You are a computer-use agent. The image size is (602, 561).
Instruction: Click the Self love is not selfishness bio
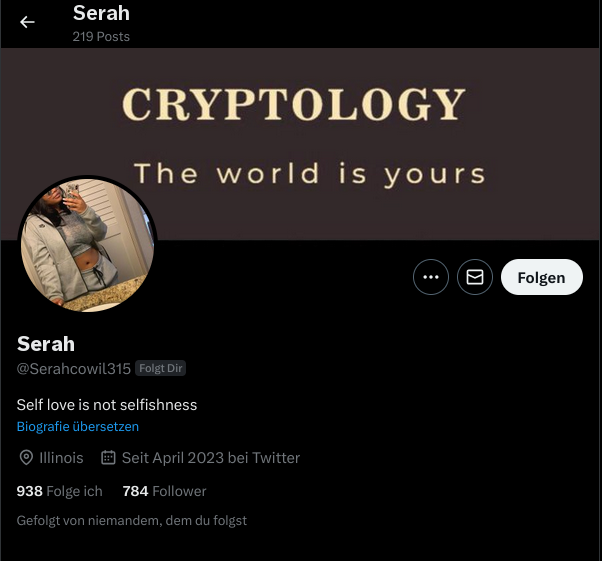point(107,405)
